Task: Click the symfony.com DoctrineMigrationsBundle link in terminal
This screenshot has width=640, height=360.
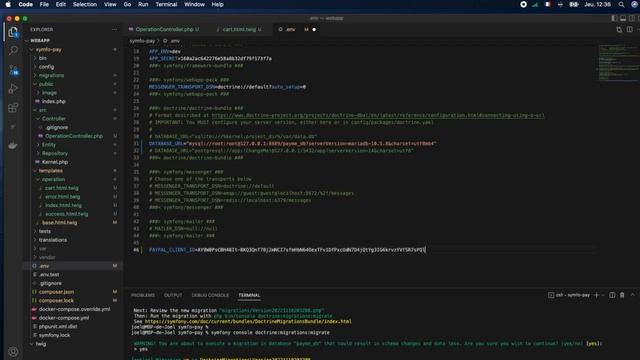Action: 248,321
